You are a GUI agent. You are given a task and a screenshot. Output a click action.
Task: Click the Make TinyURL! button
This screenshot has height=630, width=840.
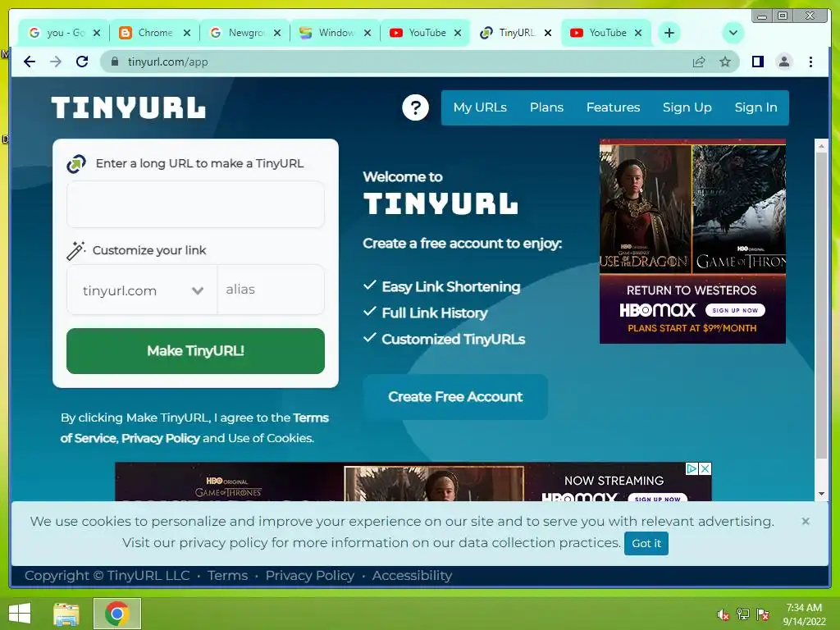click(x=195, y=351)
